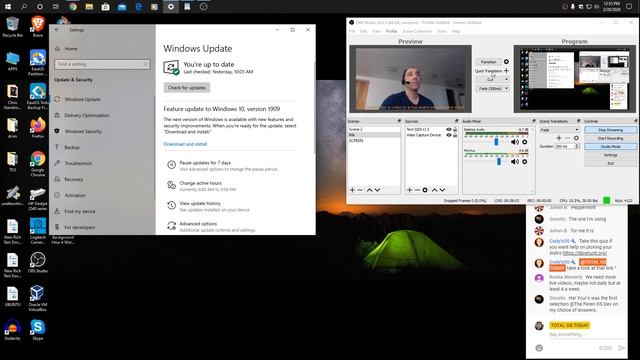Open the Recycle Bin desktop icon

[12, 27]
